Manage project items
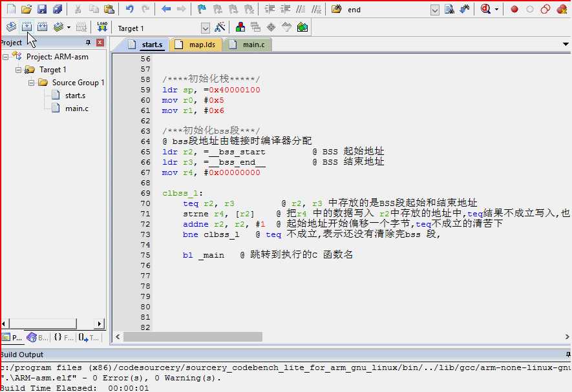The width and height of the screenshot is (572, 392). tap(240, 27)
